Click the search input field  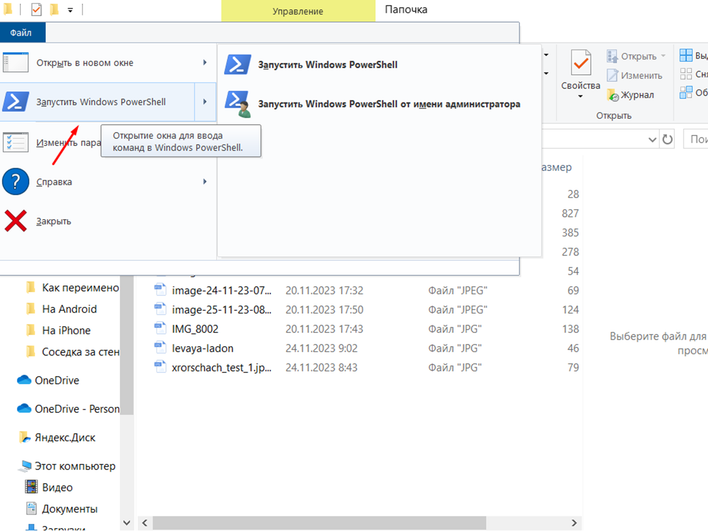tap(696, 140)
